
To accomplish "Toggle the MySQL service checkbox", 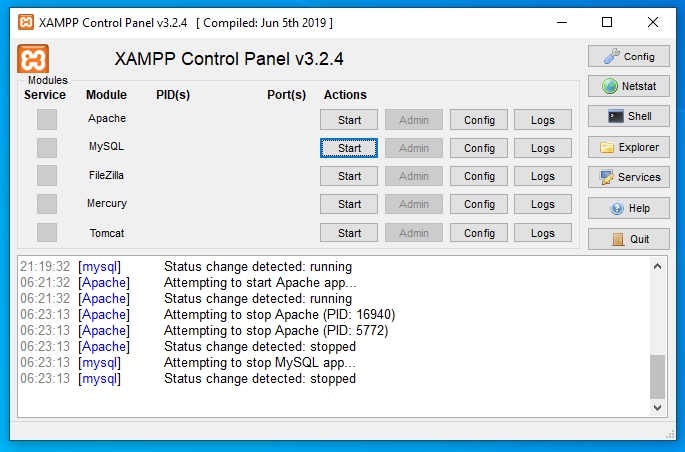I will click(47, 148).
